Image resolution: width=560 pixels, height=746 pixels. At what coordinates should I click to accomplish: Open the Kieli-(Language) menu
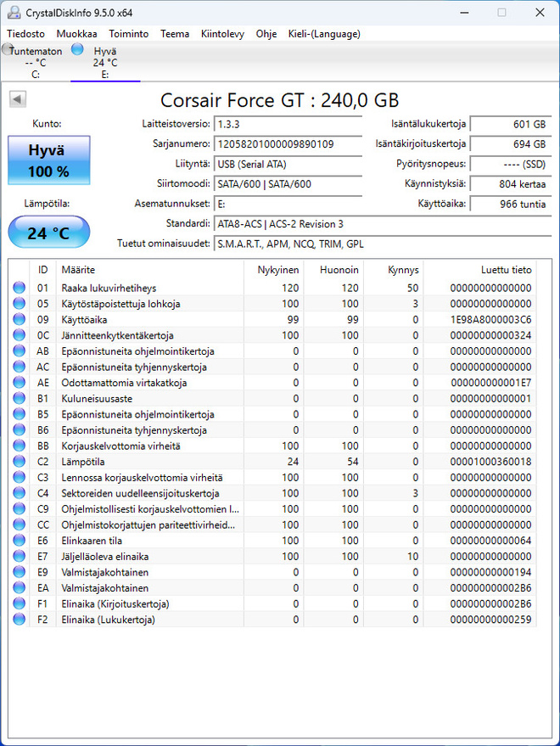click(324, 34)
